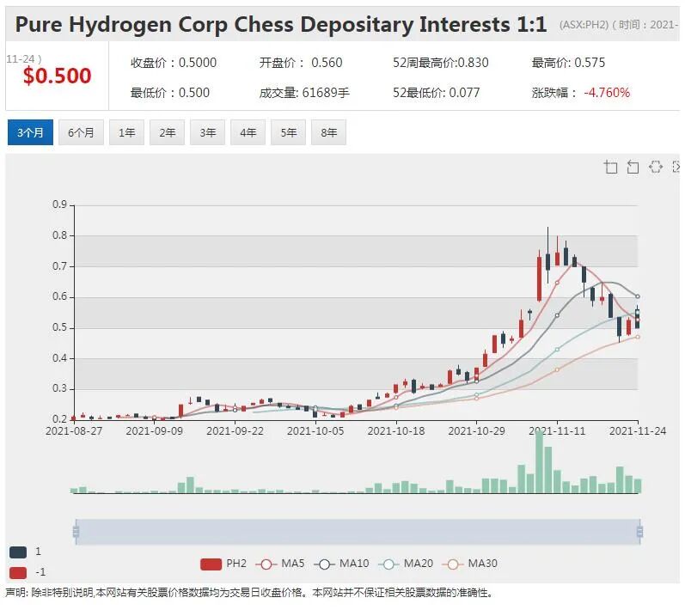Click the data zoom slider range bar
Screen dimensions: 685x616
(x=358, y=532)
